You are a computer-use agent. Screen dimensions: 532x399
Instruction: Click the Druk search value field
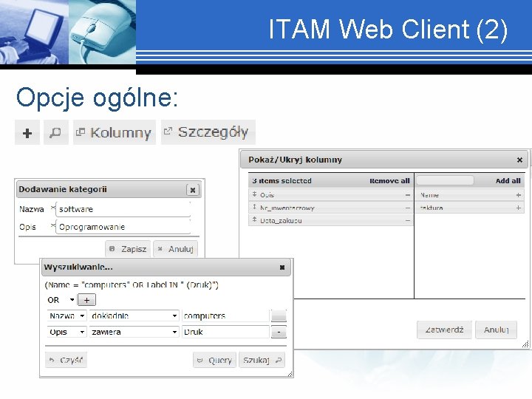pyautogui.click(x=225, y=332)
